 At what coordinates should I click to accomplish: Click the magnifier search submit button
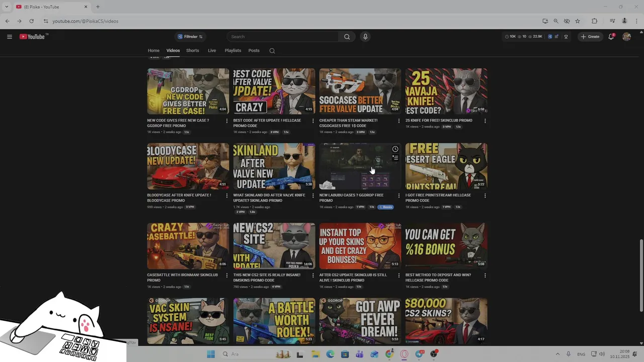pyautogui.click(x=347, y=37)
